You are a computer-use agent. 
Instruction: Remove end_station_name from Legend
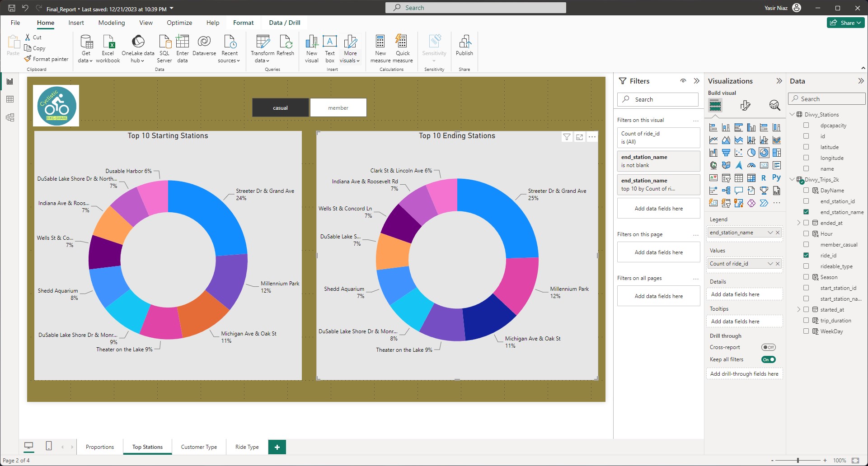tap(778, 233)
